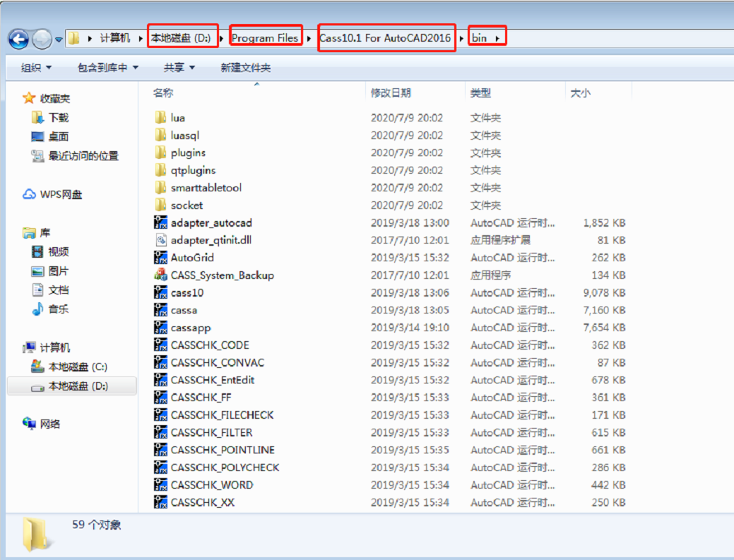Image resolution: width=734 pixels, height=560 pixels.
Task: Select the adapter_qtinit.dll file icon
Action: pos(160,240)
